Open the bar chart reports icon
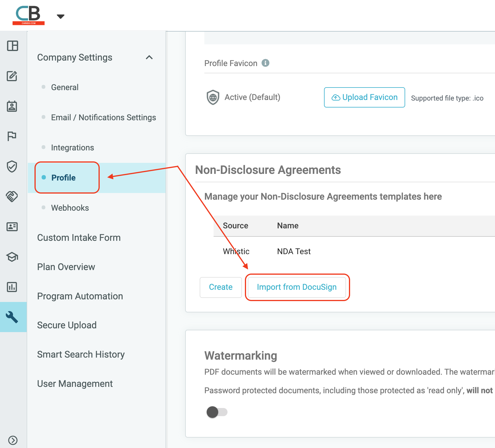Screen dimensions: 495x448 tap(12, 287)
